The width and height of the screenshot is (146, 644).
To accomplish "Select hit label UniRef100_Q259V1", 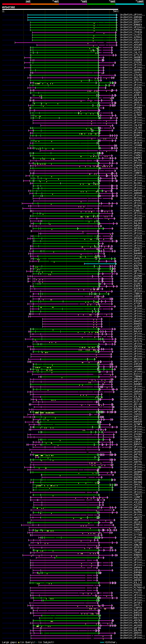I will [131, 37].
